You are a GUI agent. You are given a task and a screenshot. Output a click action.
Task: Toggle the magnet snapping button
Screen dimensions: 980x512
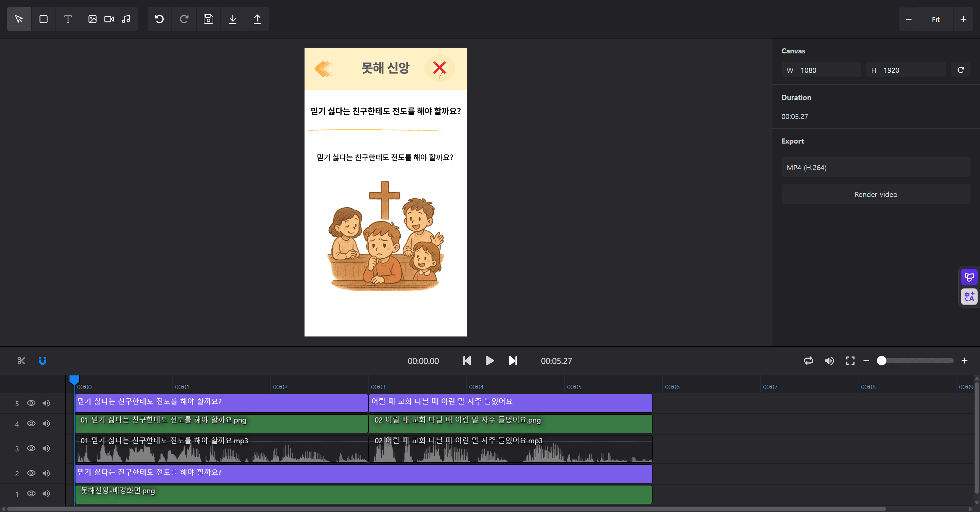tap(43, 361)
